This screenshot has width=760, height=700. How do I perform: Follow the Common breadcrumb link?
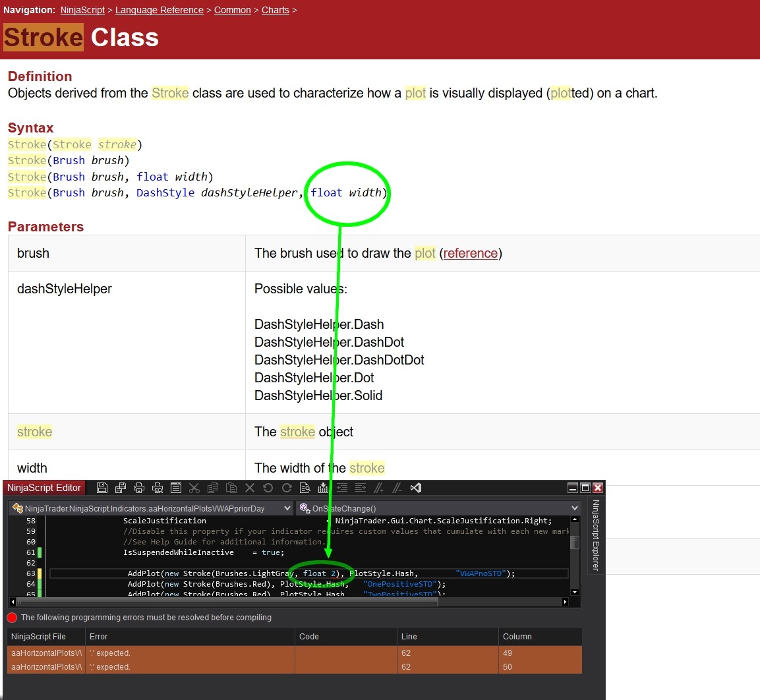point(233,10)
